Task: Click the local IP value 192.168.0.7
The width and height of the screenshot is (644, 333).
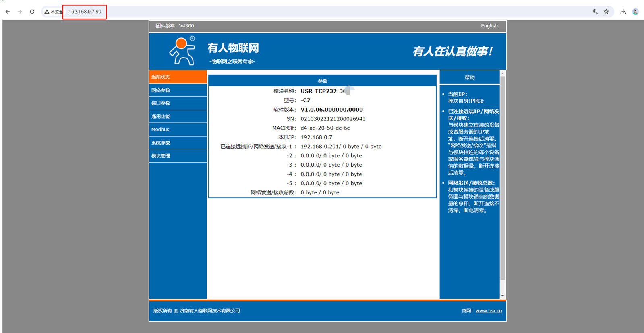Action: [x=316, y=137]
